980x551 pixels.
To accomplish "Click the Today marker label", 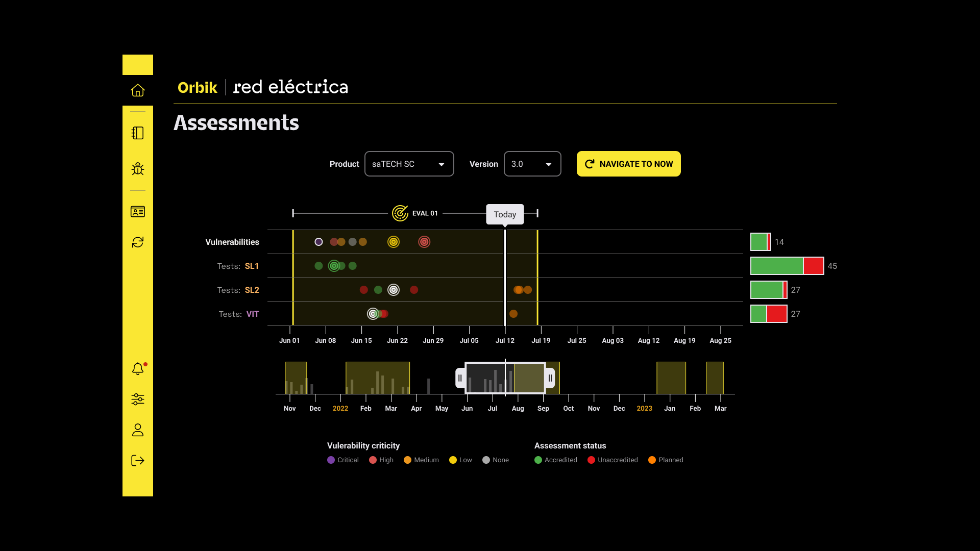I will click(x=505, y=214).
